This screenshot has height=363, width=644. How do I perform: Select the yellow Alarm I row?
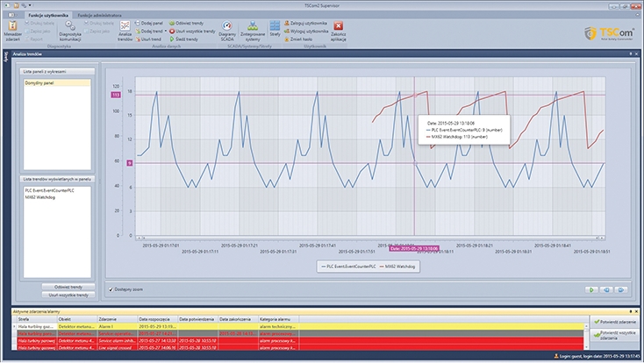300,326
